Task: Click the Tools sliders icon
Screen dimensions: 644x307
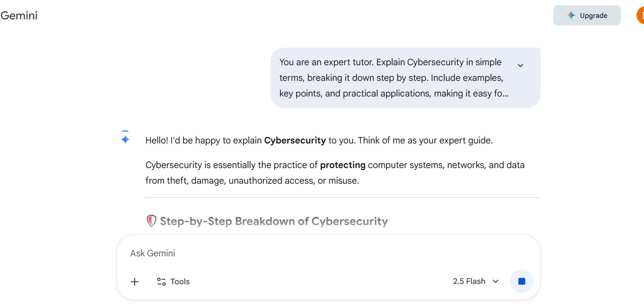Action: (x=161, y=282)
